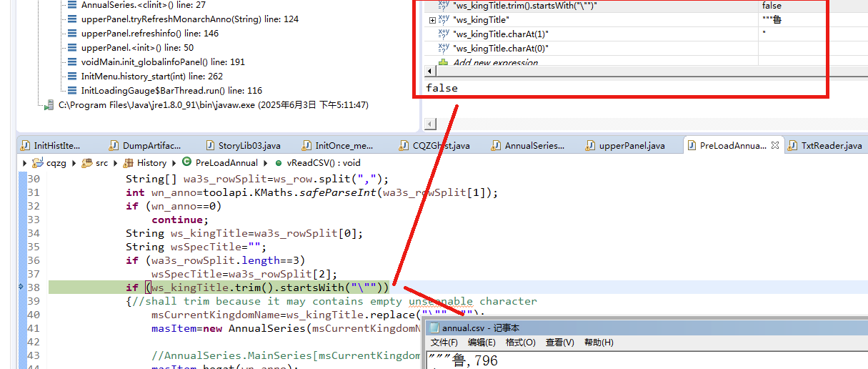This screenshot has height=369, width=868.
Task: Click the green method icon before vReadCSV()
Action: coord(279,163)
